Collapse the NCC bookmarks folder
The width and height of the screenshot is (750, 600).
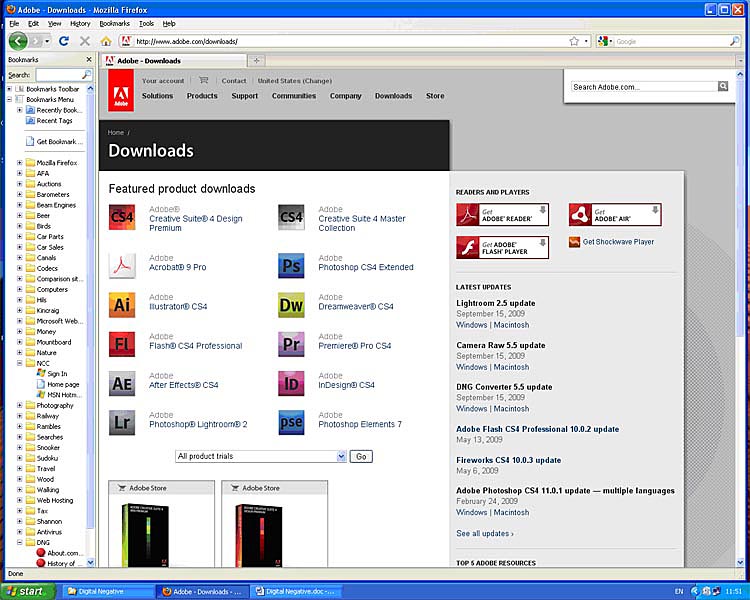(19, 363)
